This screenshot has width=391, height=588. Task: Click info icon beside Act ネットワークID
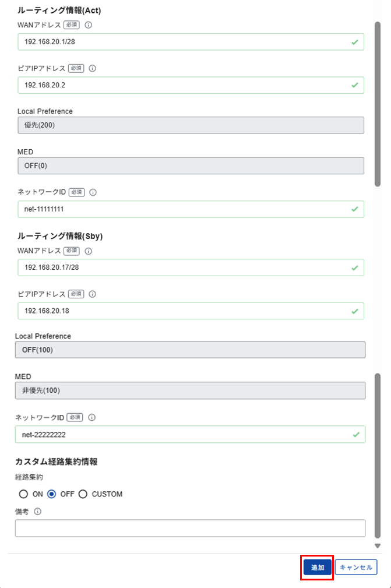[x=92, y=192]
